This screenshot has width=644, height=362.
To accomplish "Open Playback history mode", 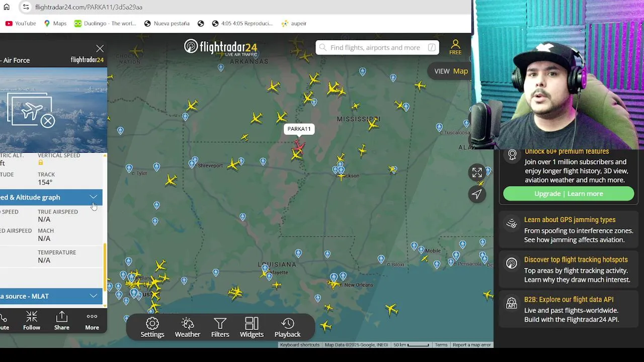I will (x=287, y=327).
